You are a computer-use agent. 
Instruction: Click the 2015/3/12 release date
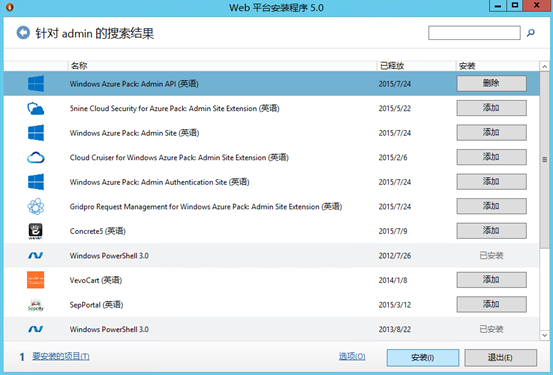tap(395, 304)
